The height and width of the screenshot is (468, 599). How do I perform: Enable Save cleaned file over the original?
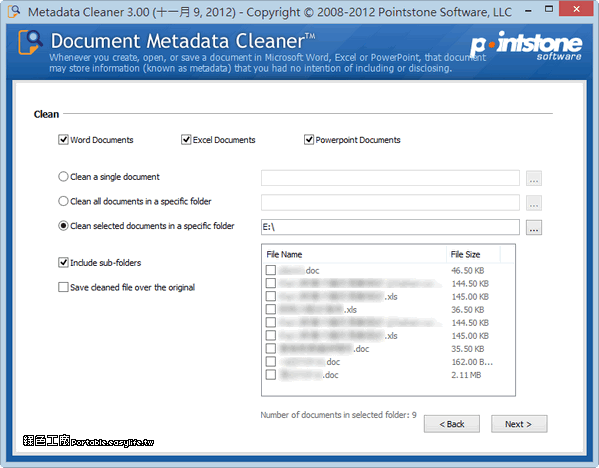coord(63,287)
